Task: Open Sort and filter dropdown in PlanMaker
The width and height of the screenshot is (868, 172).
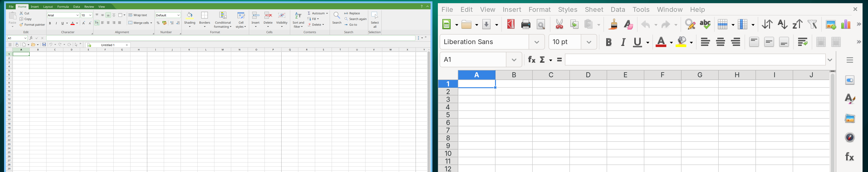Action: tap(298, 20)
